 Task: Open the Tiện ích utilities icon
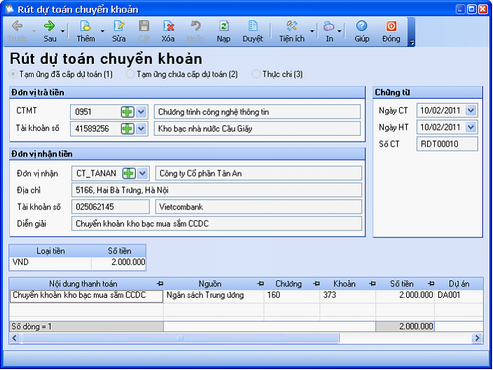coord(291,26)
